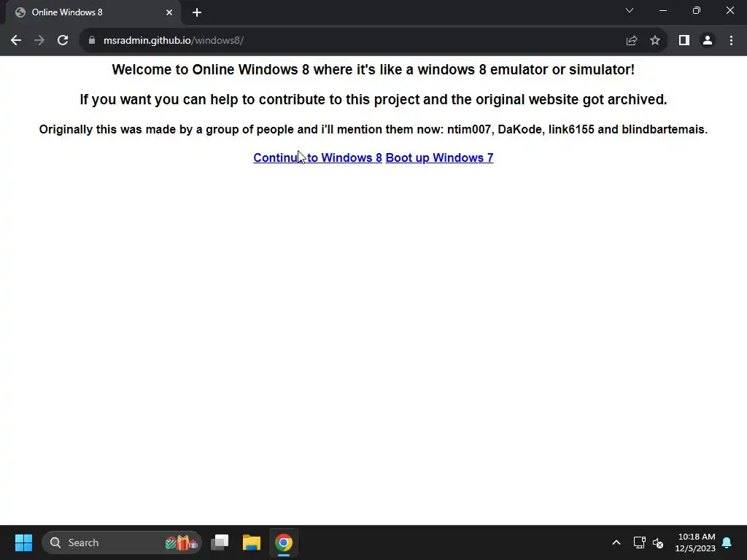Open the notifications bell
This screenshot has width=747, height=560.
[727, 542]
